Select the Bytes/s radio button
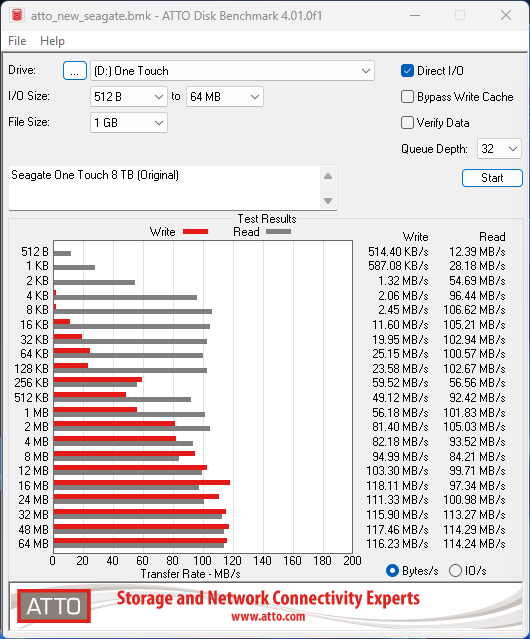Screen dimensions: 530x639 click(392, 571)
